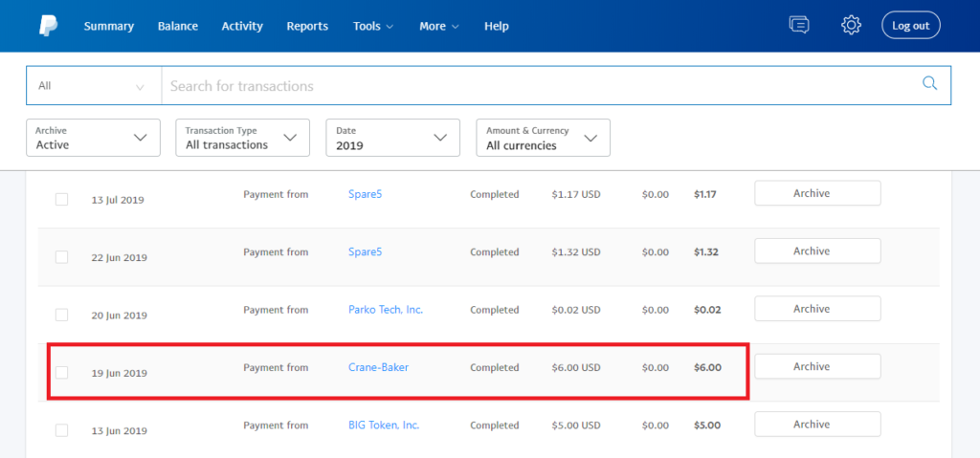The height and width of the screenshot is (458, 980).
Task: Open the Spare5 link dated 13 Jul
Action: [365, 194]
